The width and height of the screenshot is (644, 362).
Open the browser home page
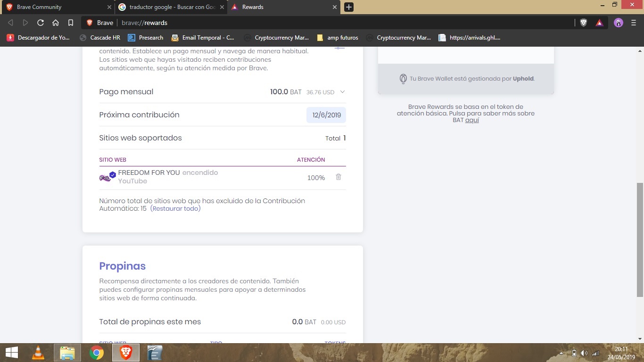(x=56, y=23)
